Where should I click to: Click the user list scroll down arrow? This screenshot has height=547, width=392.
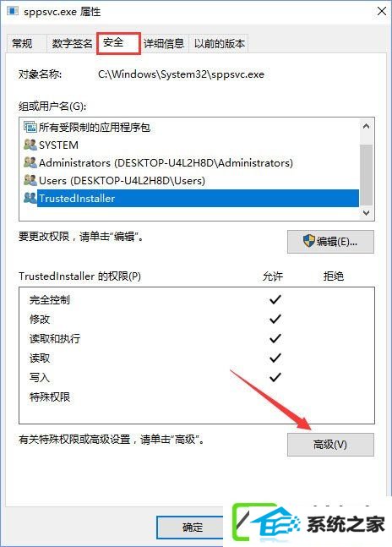pos(366,212)
